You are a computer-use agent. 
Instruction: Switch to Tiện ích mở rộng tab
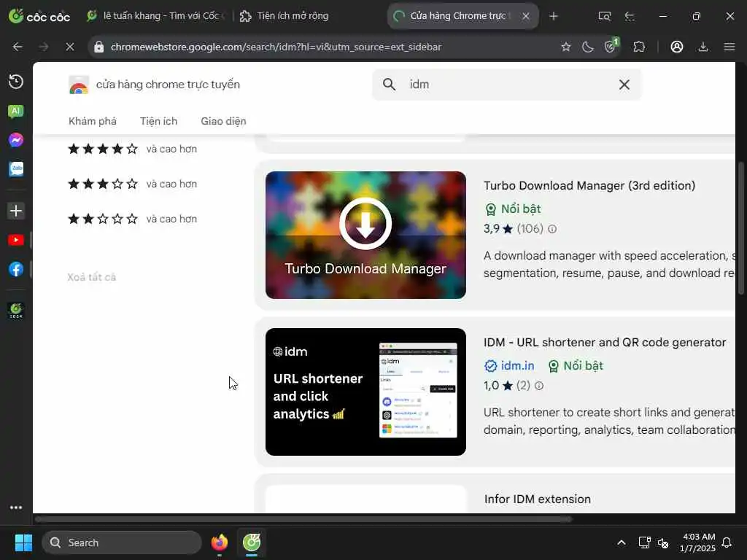(284, 16)
